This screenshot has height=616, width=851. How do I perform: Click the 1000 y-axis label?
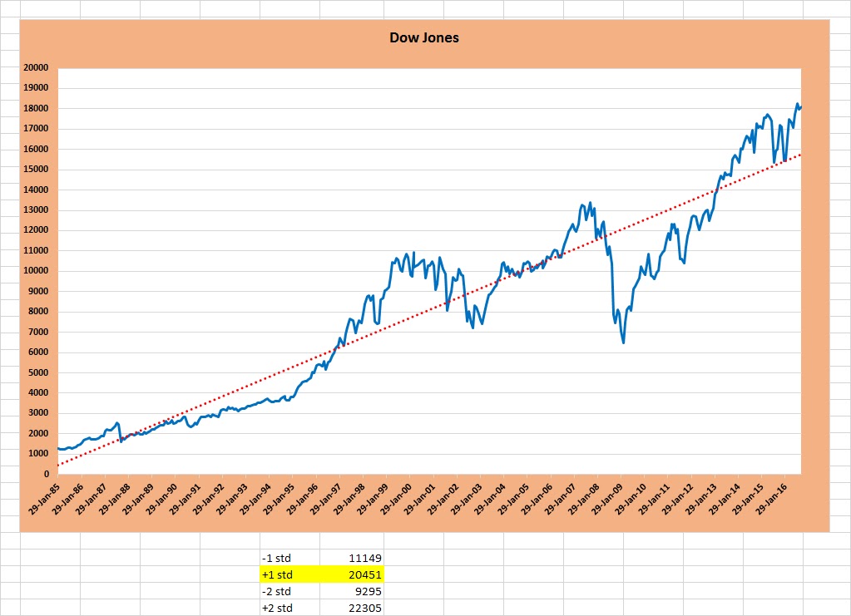[38, 453]
